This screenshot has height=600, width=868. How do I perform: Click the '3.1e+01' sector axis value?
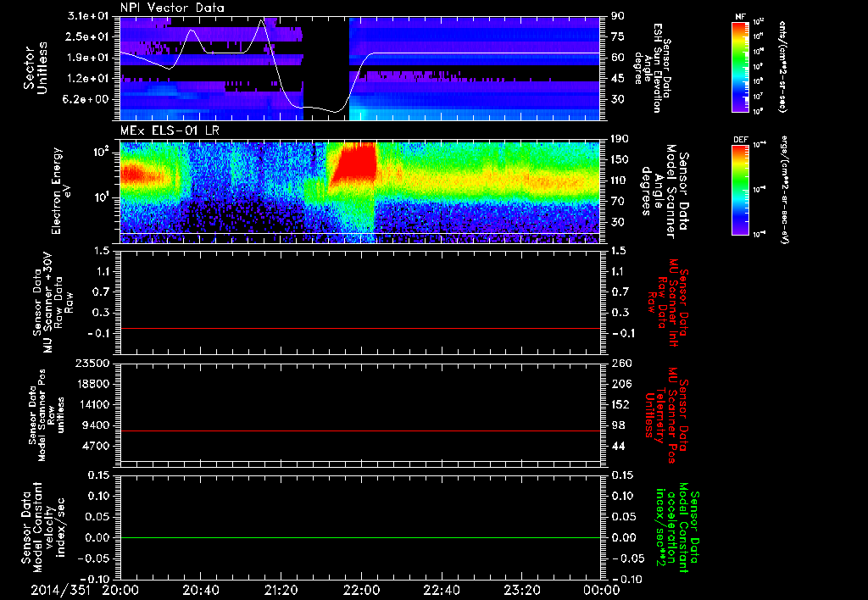pos(90,16)
